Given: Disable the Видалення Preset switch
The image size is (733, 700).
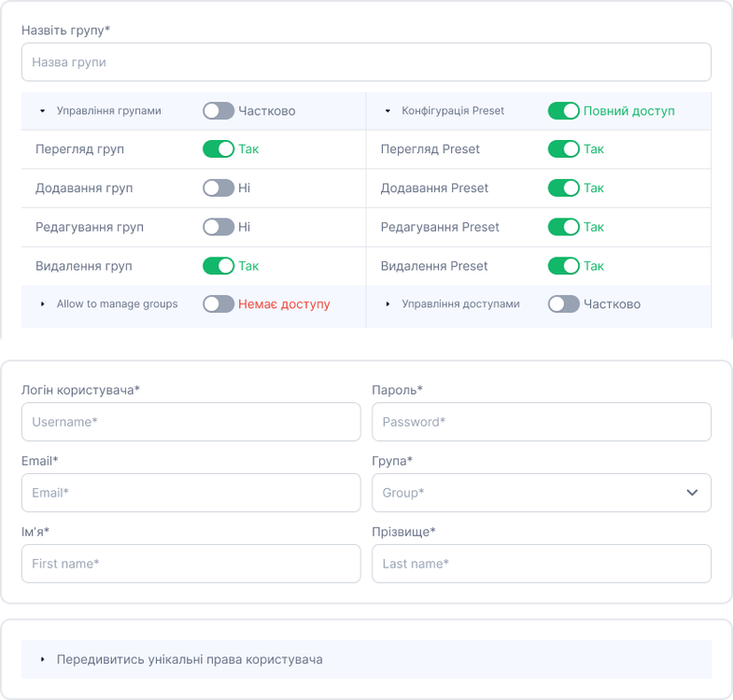Looking at the screenshot, I should click(563, 267).
